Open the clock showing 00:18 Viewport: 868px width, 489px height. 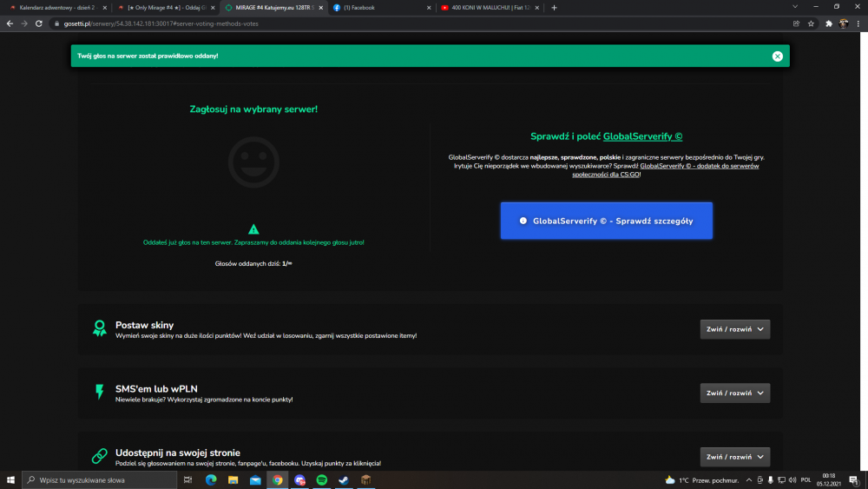[828, 480]
